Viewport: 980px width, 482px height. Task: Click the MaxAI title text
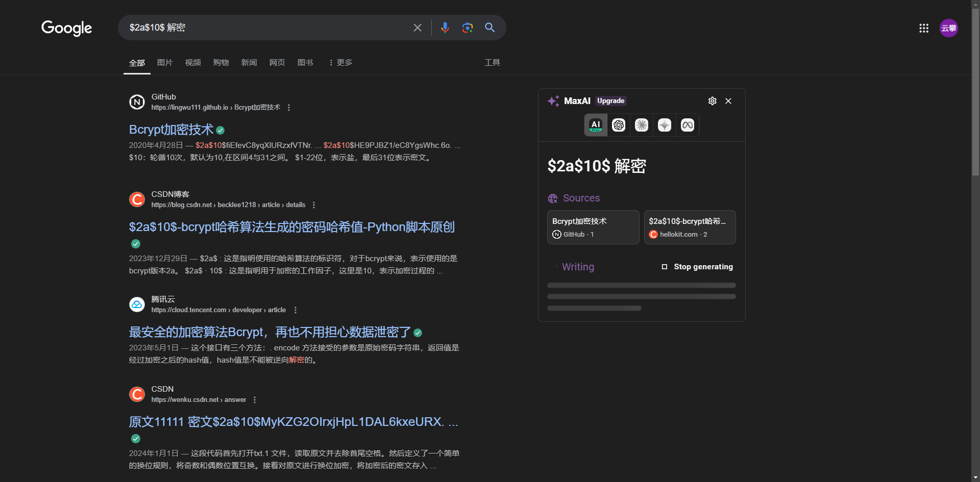point(577,101)
